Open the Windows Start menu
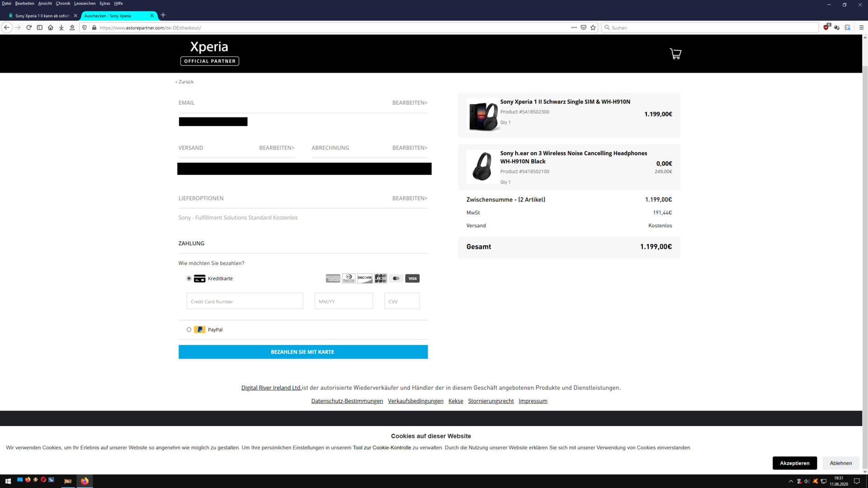Image resolution: width=868 pixels, height=488 pixels. (8, 481)
